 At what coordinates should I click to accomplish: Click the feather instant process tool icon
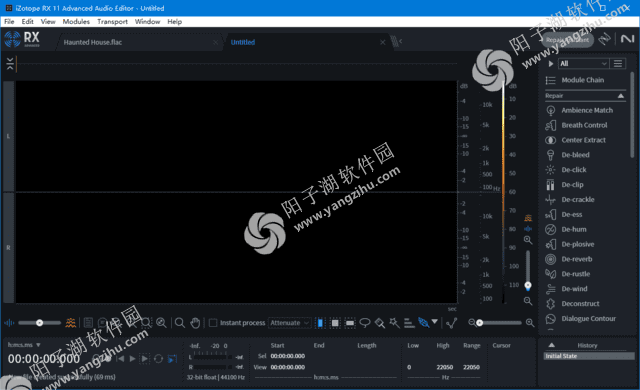coord(424,323)
